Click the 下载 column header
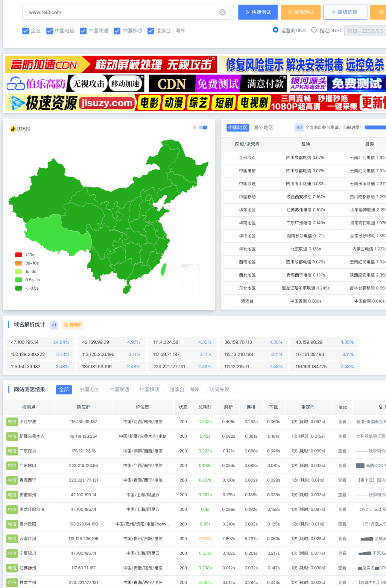 (273, 407)
